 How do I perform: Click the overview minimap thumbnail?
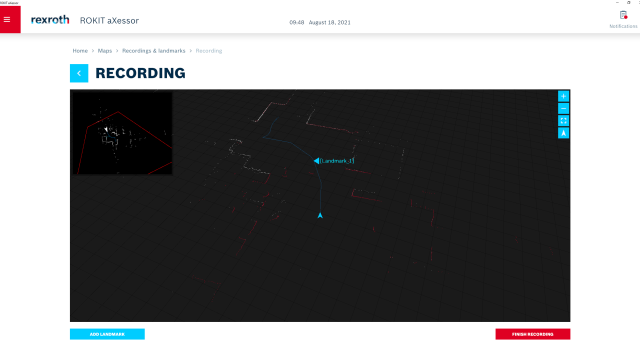(122, 133)
